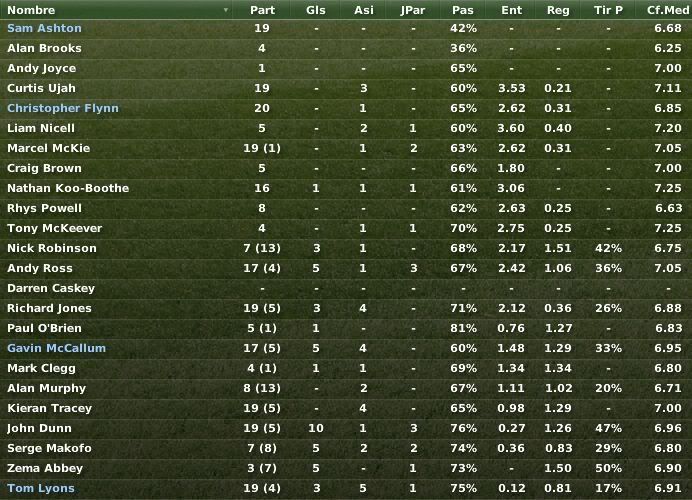Click the Part column header

pos(262,10)
